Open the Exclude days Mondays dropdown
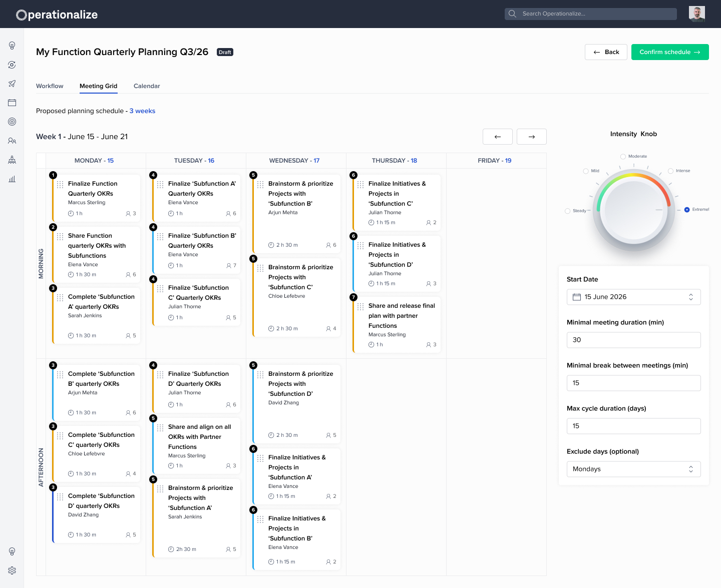This screenshot has width=721, height=588. coord(634,469)
